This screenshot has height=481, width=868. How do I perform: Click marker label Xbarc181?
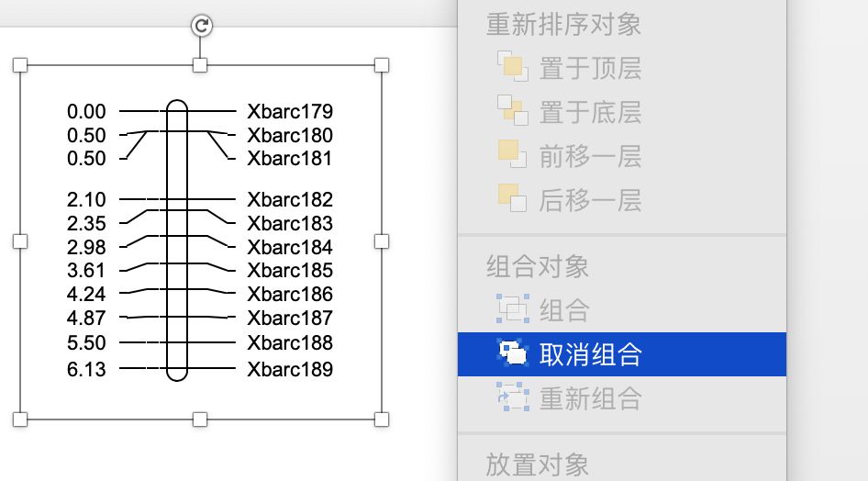[290, 158]
